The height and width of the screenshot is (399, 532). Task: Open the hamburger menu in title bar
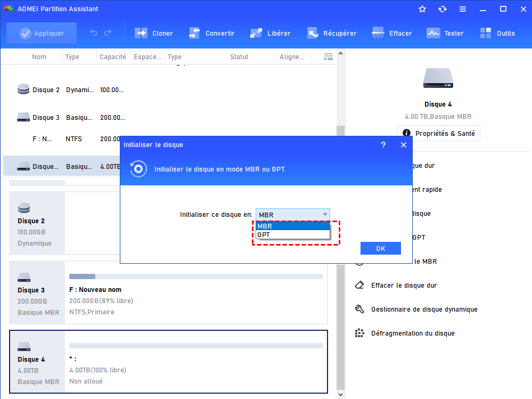463,9
